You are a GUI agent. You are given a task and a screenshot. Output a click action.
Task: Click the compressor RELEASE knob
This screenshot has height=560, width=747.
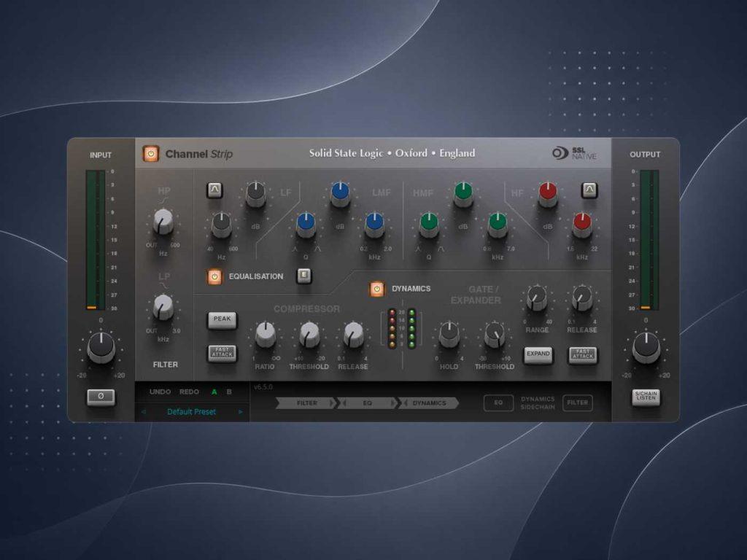pyautogui.click(x=354, y=335)
